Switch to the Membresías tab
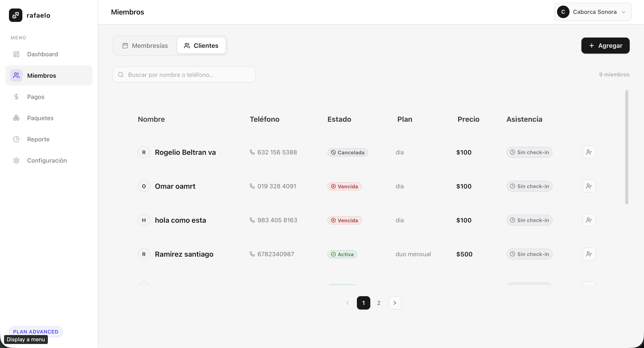This screenshot has height=348, width=644. [x=145, y=46]
